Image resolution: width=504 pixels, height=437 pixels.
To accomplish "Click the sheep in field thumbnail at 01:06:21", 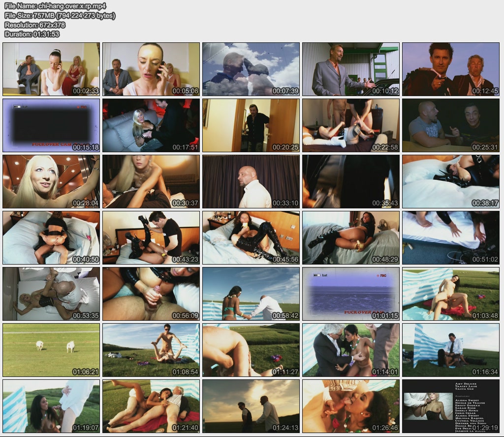I will point(51,350).
